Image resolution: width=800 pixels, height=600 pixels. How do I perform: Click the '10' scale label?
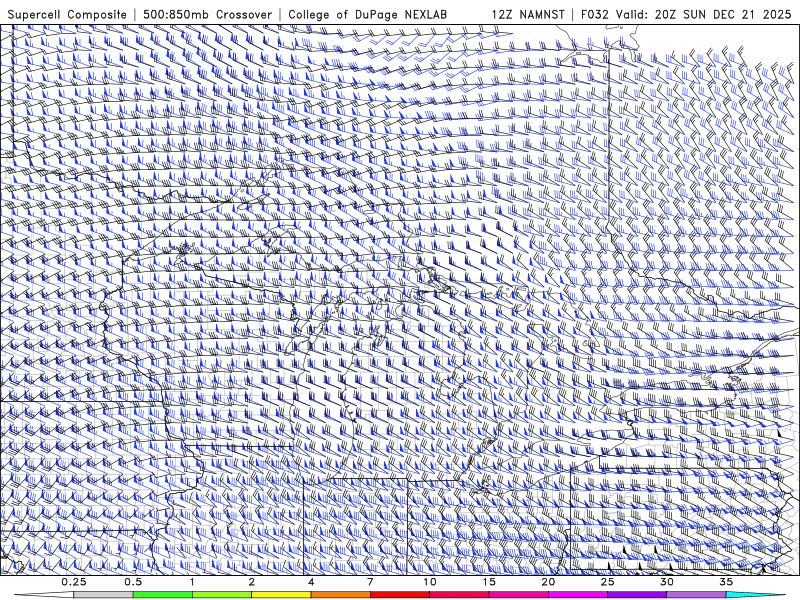click(x=430, y=582)
